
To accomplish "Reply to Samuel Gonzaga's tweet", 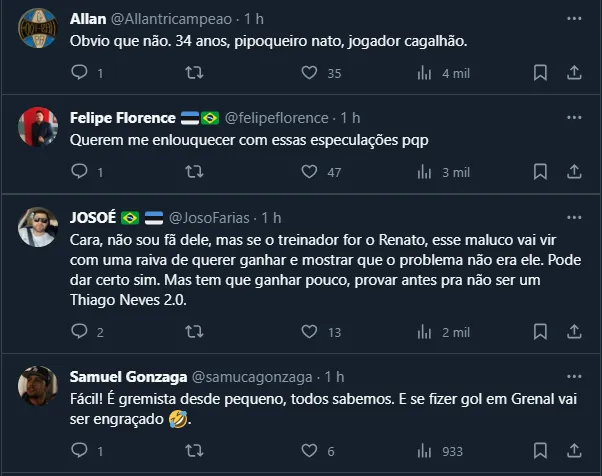I will (80, 451).
